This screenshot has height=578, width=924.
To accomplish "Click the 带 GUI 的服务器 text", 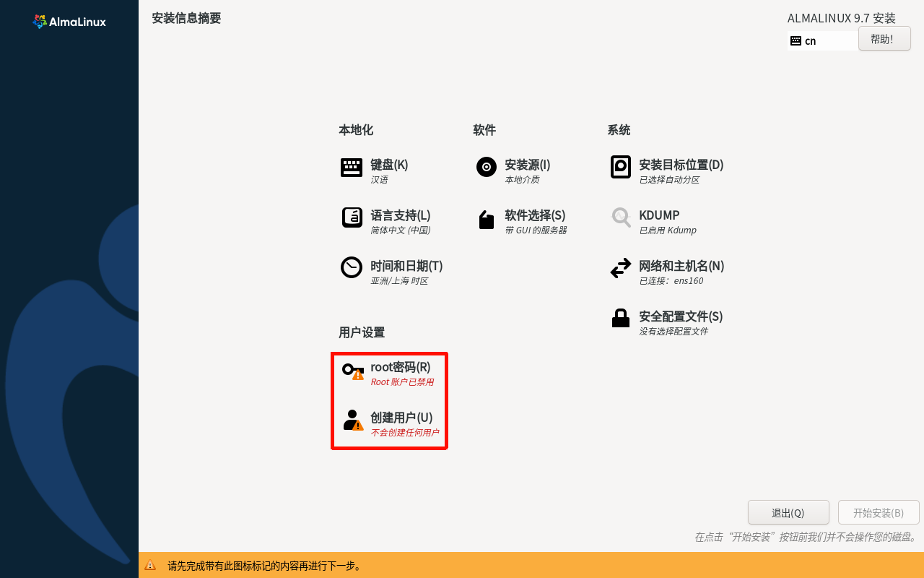I will tap(536, 230).
